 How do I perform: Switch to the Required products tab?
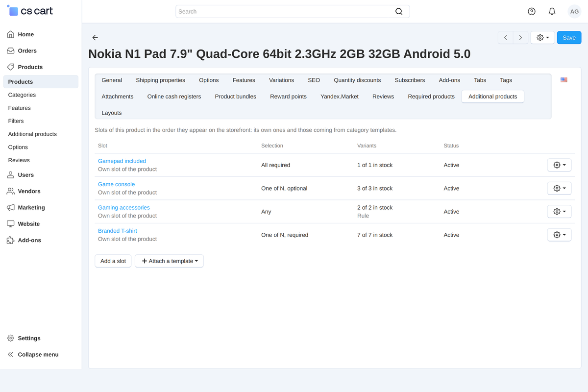point(431,97)
